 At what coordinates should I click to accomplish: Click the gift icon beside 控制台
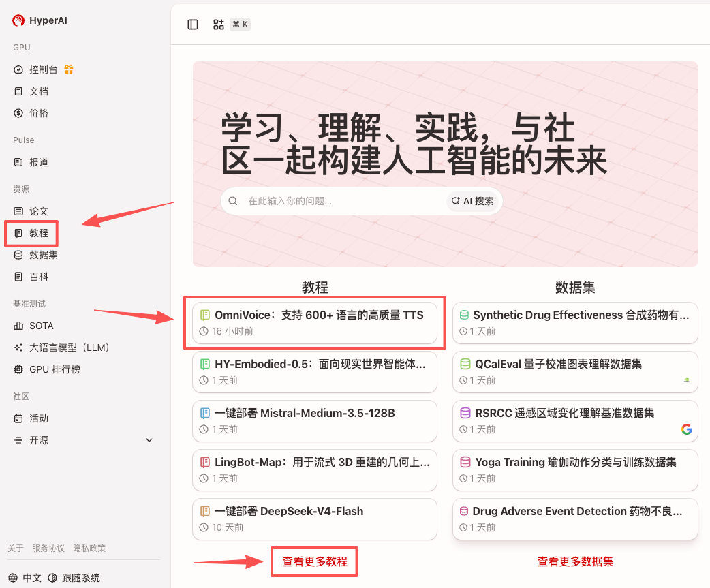click(69, 69)
